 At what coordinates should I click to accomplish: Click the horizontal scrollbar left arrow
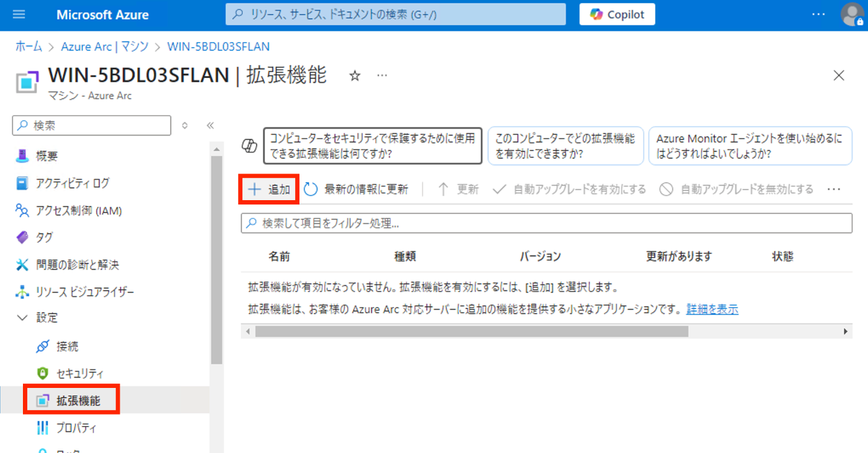[x=247, y=332]
